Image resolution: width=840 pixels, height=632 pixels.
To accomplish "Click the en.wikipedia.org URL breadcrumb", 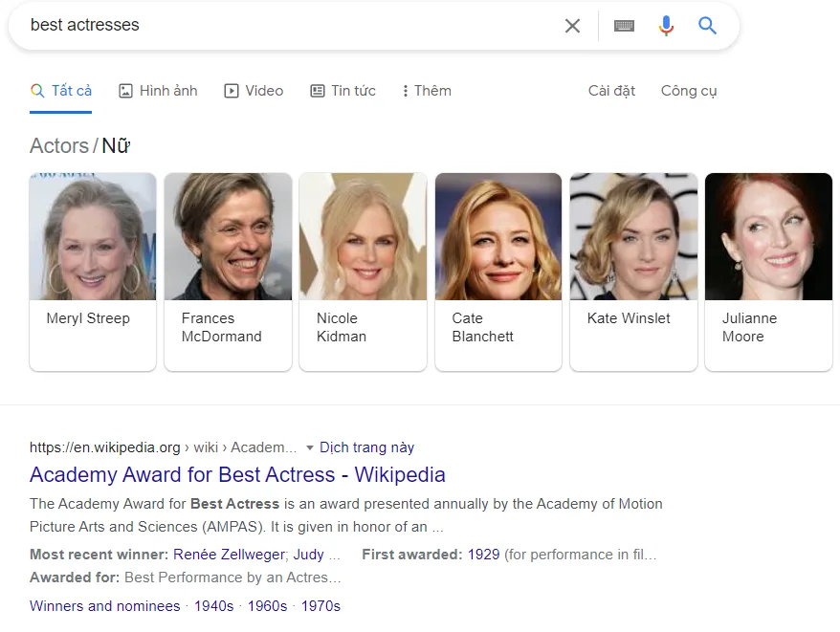I will (x=163, y=447).
